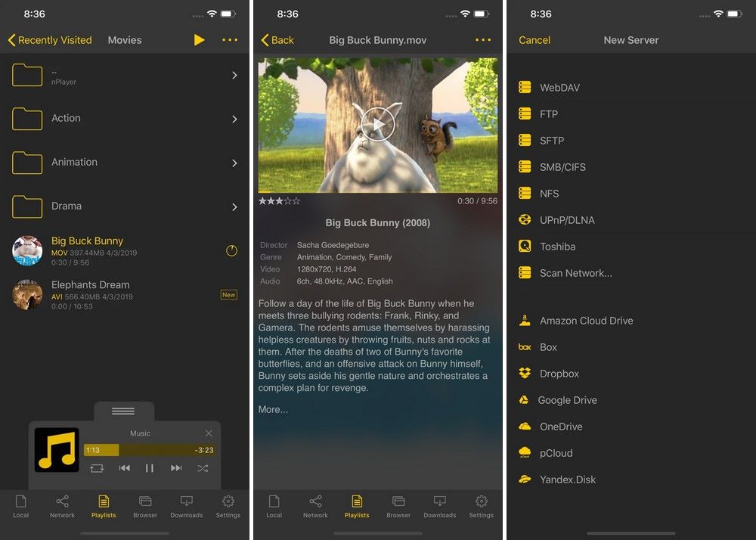Pause the music in mini player

(x=150, y=469)
